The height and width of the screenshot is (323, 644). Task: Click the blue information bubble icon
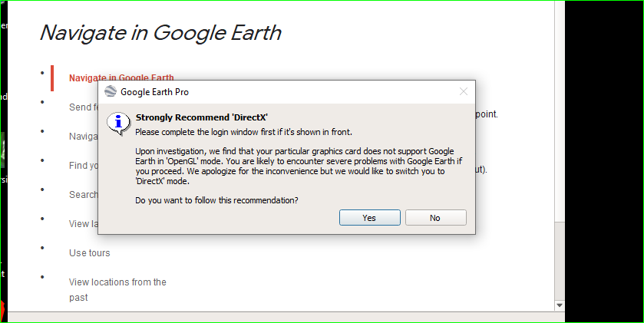click(x=118, y=123)
